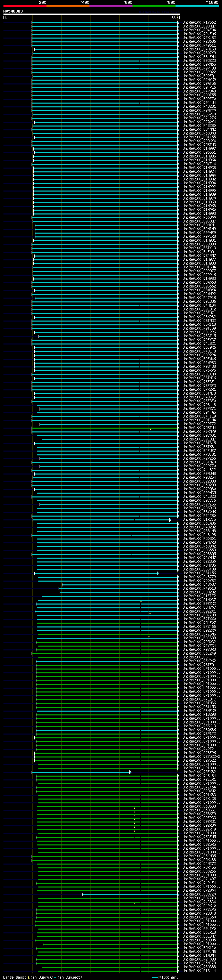Select the UniRef100_P43280 entry
222x980 pixels.
199,125
